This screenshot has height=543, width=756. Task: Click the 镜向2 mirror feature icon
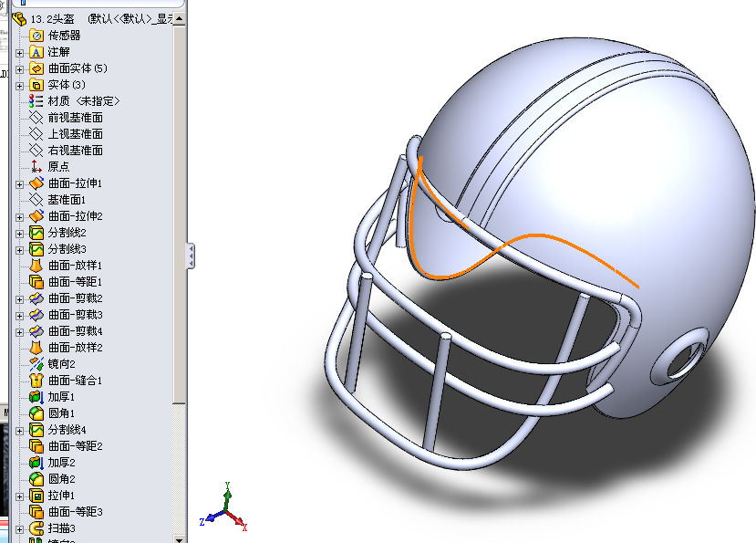[x=36, y=364]
